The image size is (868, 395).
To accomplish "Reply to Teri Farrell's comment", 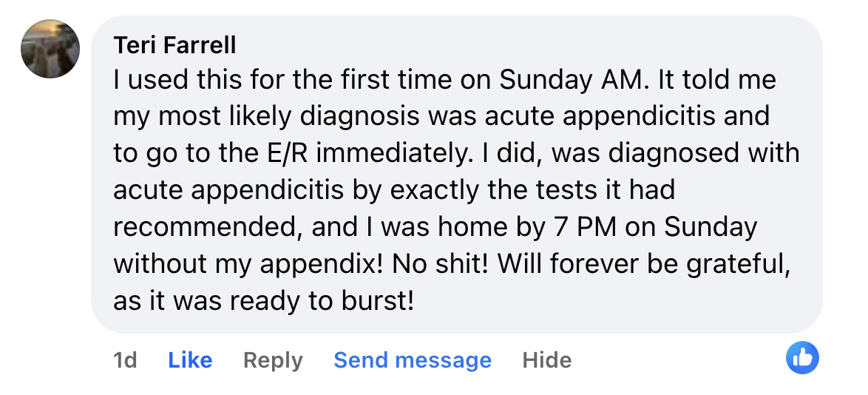I will [273, 360].
